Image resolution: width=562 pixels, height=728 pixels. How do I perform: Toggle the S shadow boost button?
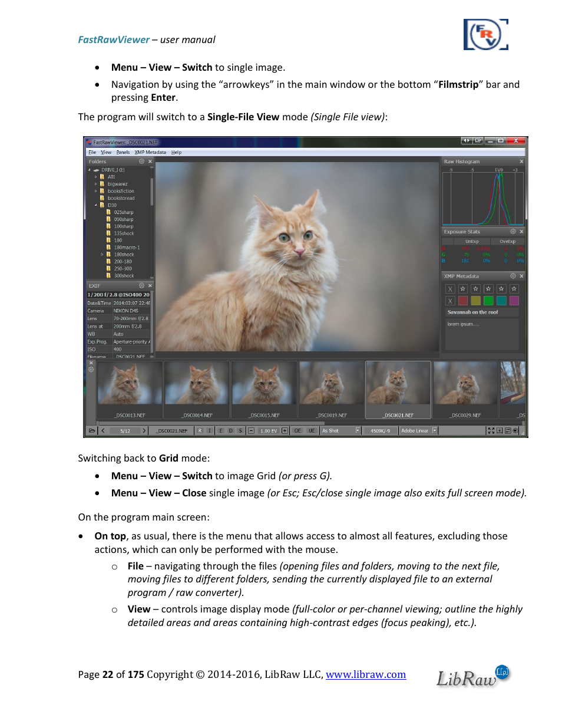tap(240, 430)
